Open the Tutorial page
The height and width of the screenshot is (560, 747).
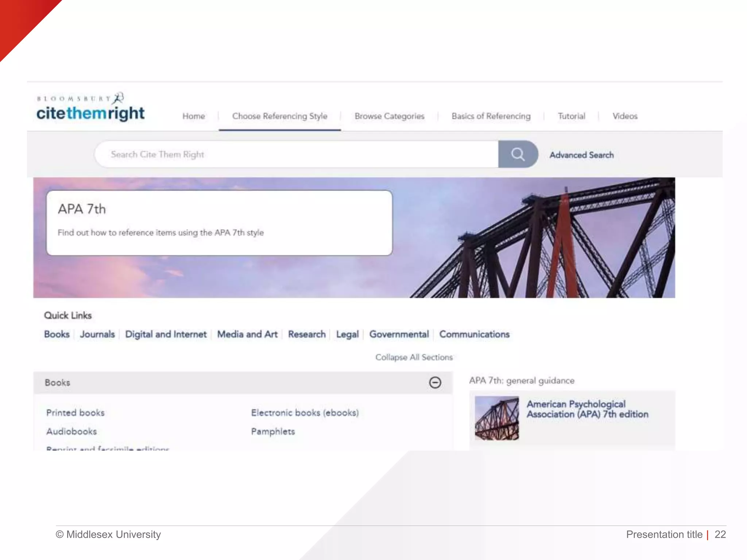pyautogui.click(x=571, y=116)
